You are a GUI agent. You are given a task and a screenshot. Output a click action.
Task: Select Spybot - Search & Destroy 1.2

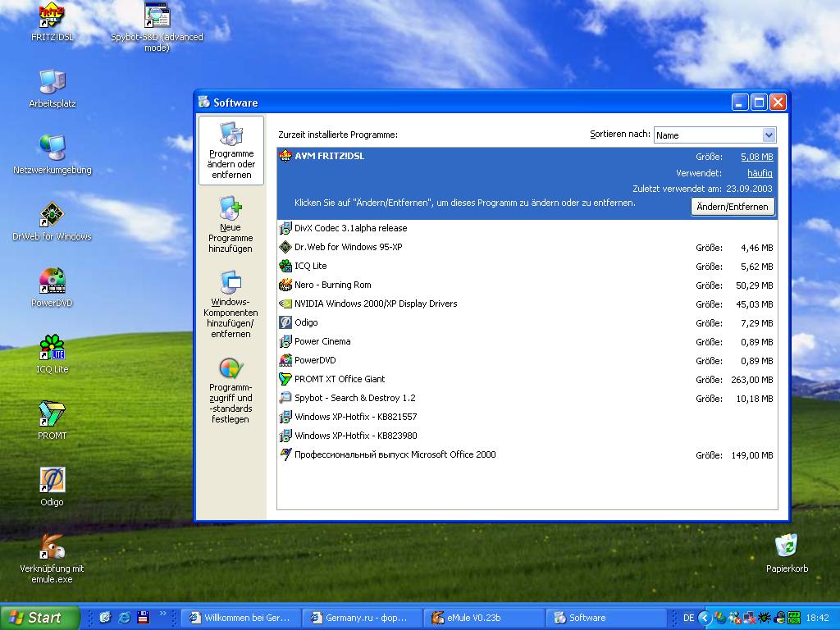click(527, 398)
